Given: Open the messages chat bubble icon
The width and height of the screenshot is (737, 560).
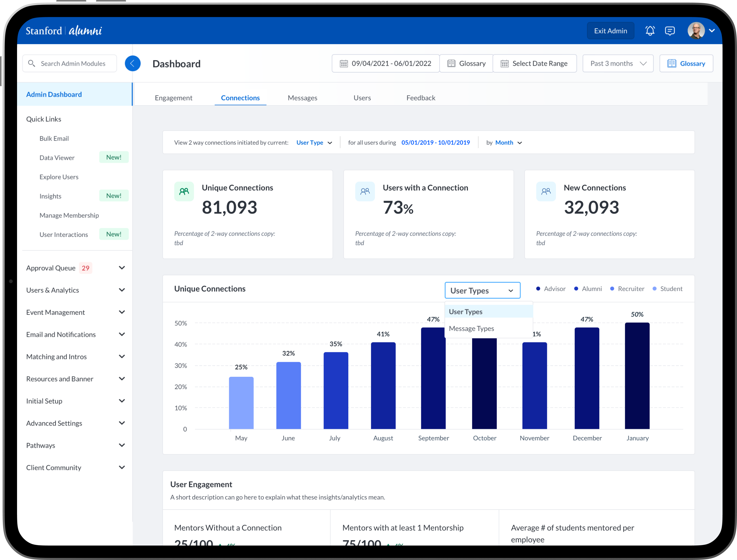Looking at the screenshot, I should pos(670,31).
